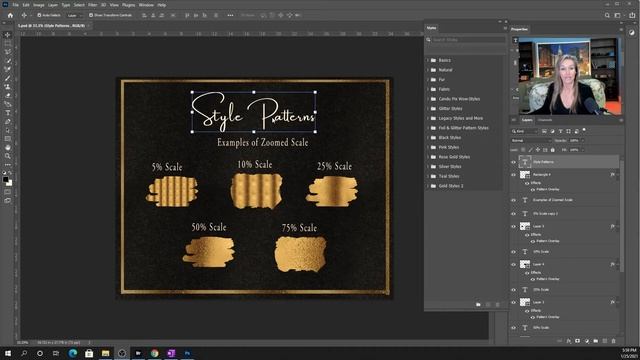Expand the Glitter Styles folder
The height and width of the screenshot is (360, 640).
pyautogui.click(x=428, y=109)
